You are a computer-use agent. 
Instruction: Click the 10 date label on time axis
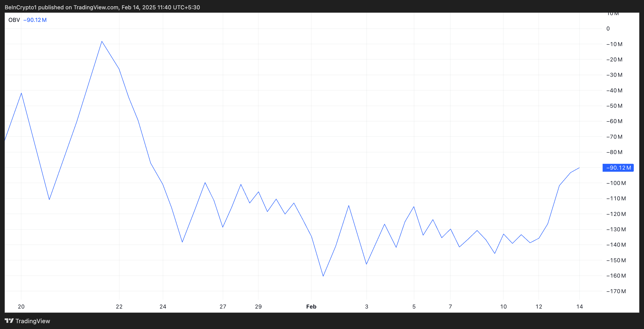pos(503,306)
